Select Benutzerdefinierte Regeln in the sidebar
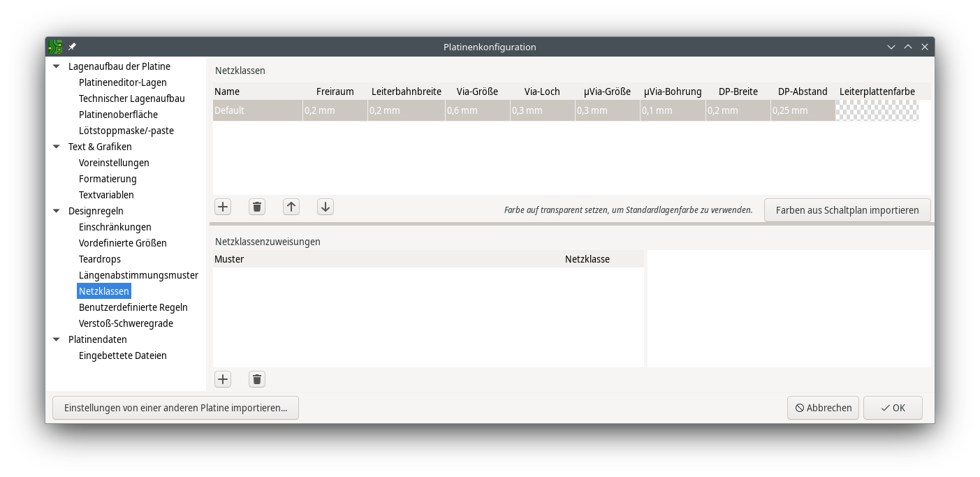This screenshot has height=477, width=980. click(x=133, y=307)
